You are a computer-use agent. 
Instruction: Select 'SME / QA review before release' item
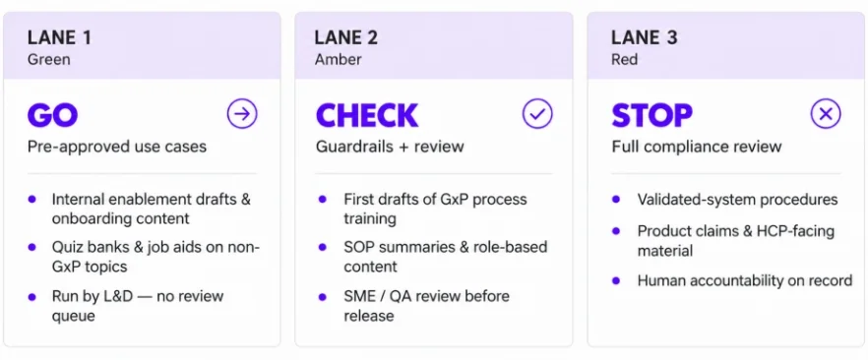click(x=426, y=306)
